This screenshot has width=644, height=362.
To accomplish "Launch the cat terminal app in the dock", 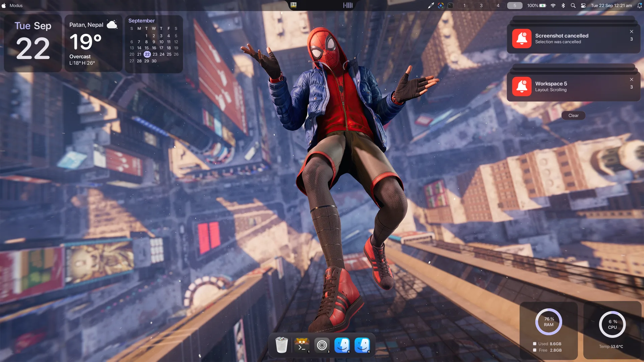I will pyautogui.click(x=302, y=345).
